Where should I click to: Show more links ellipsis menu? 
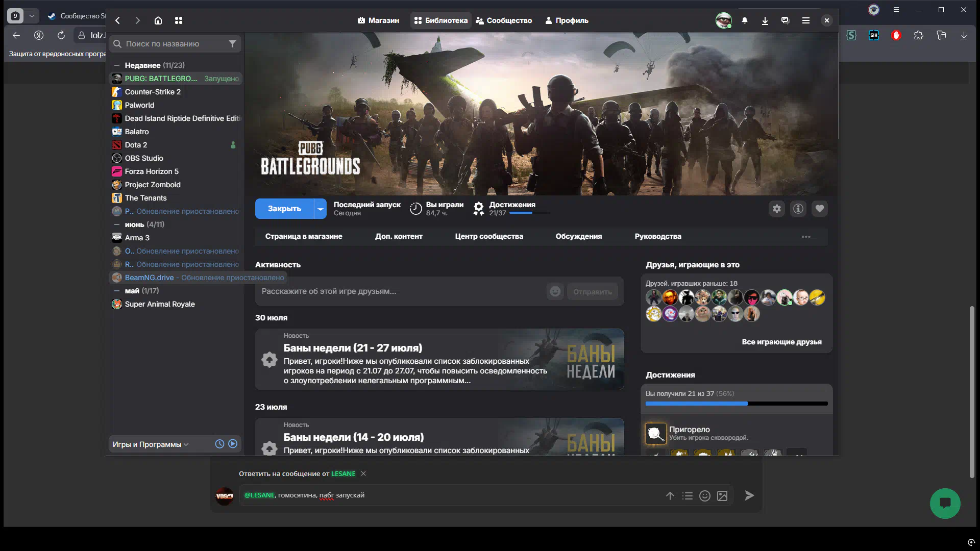[x=806, y=237]
